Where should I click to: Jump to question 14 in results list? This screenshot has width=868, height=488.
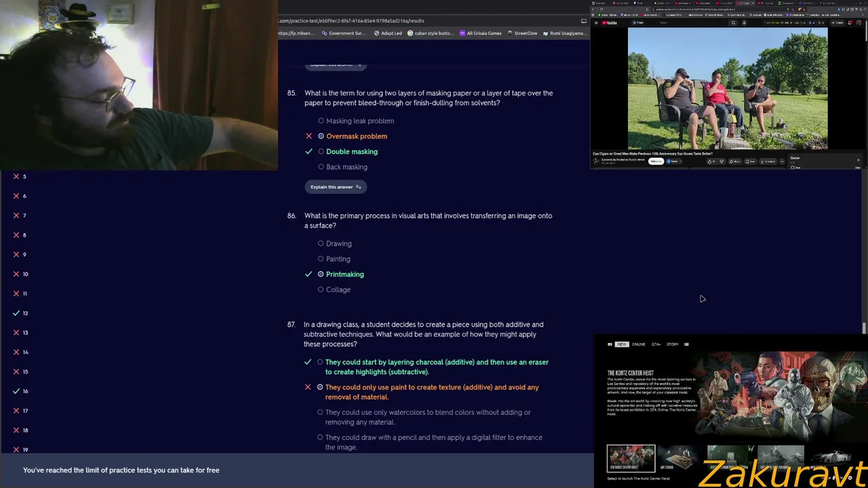pos(21,352)
